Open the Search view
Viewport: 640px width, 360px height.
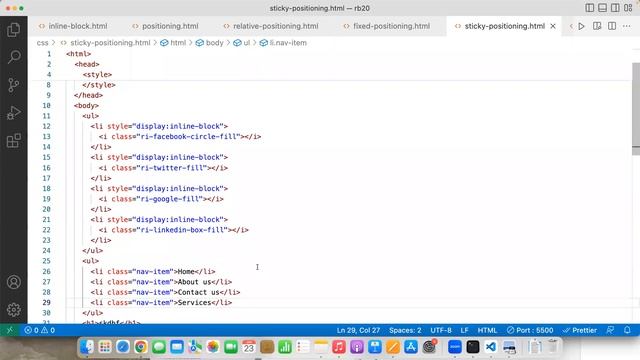coord(13,57)
